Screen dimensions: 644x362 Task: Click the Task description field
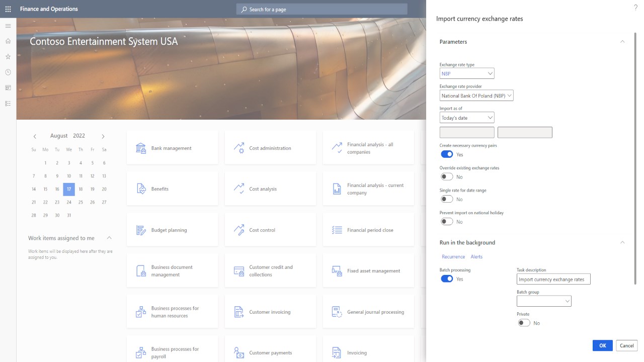[553, 279]
